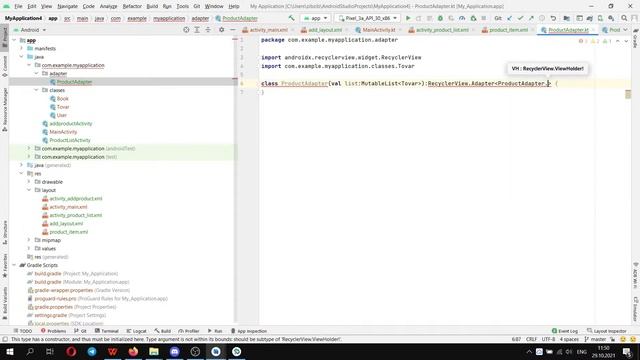Open Project panel gear settings
The width and height of the screenshot is (640, 360).
pos(221,30)
